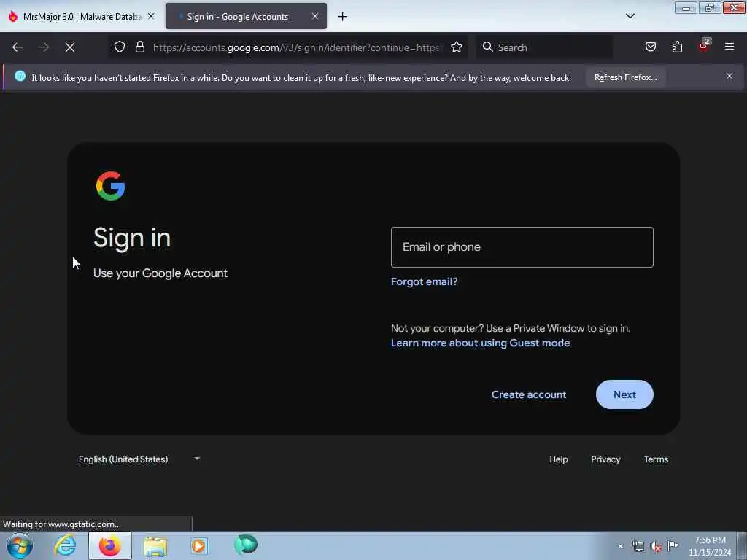747x560 pixels.
Task: Open tracking protection shield icon
Action: point(120,47)
